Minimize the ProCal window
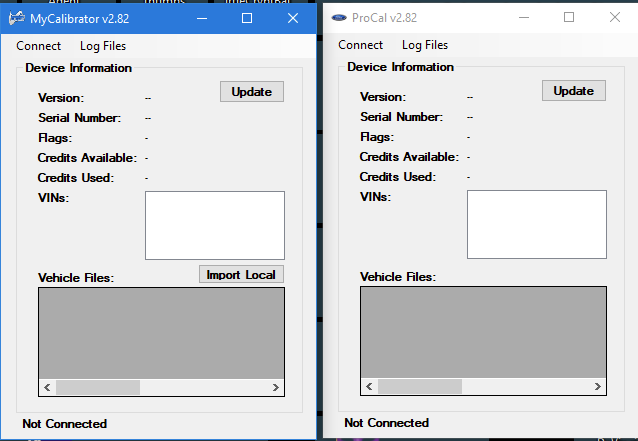This screenshot has height=441, width=638. pos(524,17)
